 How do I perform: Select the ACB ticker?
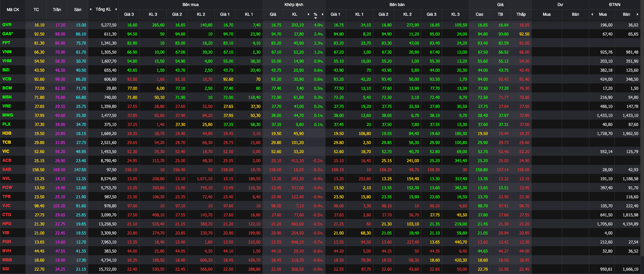tap(7, 160)
